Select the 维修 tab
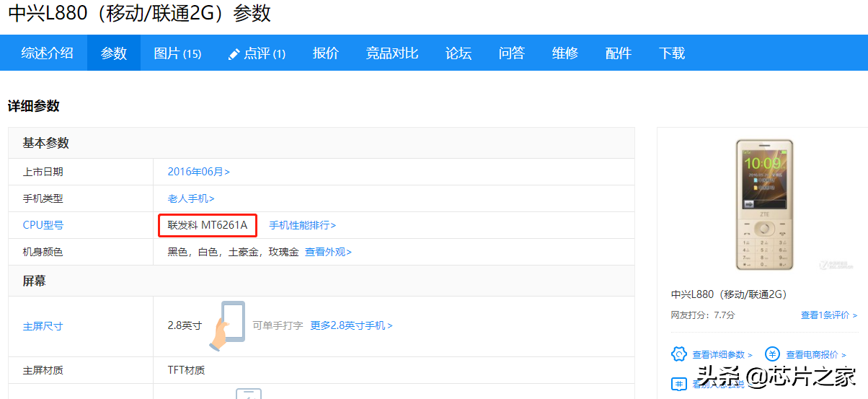 (565, 53)
